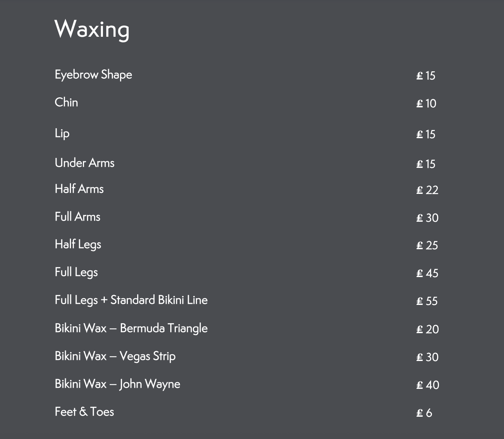Select Full Arms from the list

pos(77,217)
